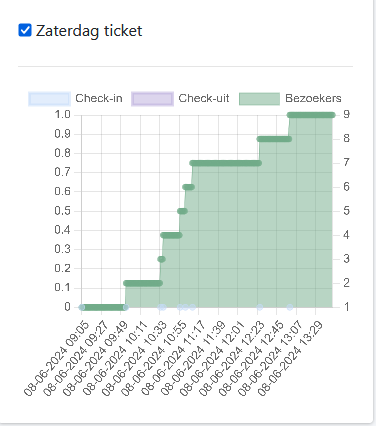
Task: Click the Zaterdag ticket label text
Action: click(89, 31)
